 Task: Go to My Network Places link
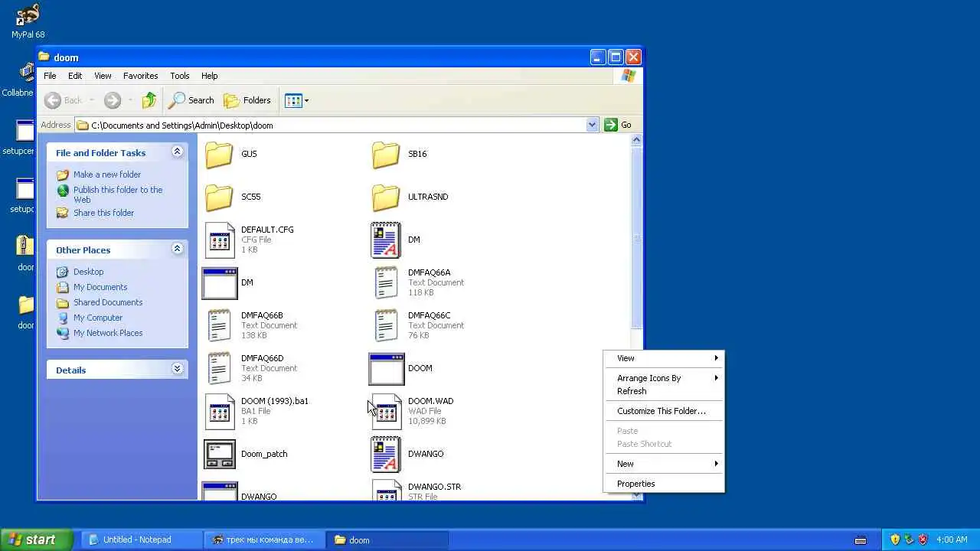point(108,333)
